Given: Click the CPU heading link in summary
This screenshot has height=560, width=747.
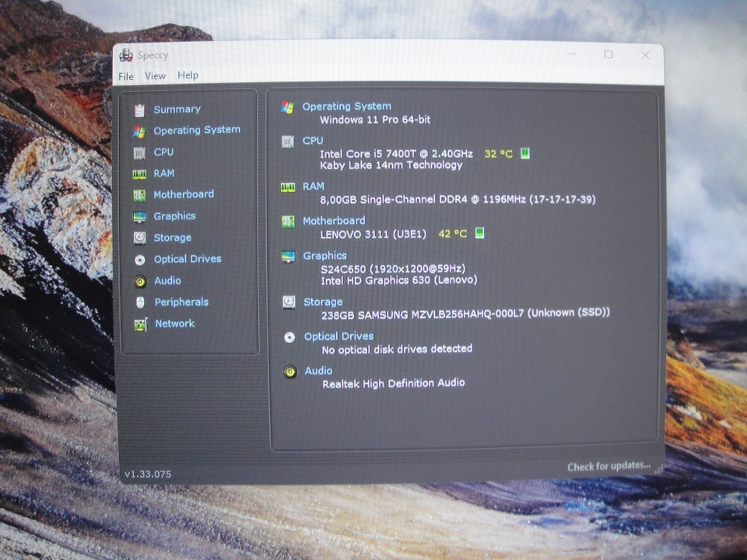Looking at the screenshot, I should pos(313,141).
